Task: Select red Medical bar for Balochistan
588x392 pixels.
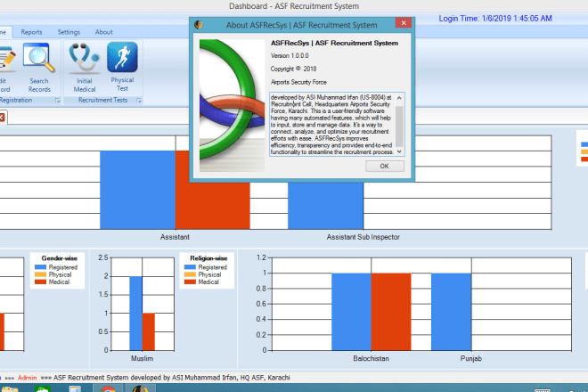Action: click(391, 312)
